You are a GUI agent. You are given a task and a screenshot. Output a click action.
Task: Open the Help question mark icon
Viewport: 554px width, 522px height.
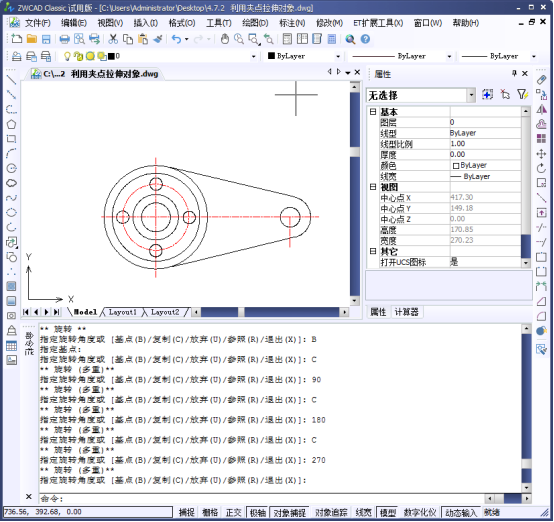pos(365,39)
